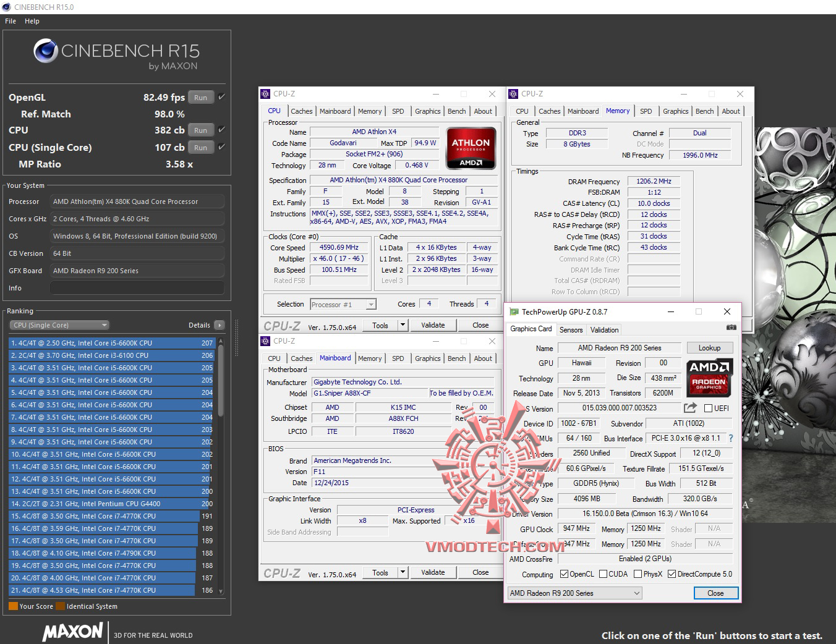Run the OpenGL benchmark
Screen dimensions: 836x644
click(x=200, y=97)
